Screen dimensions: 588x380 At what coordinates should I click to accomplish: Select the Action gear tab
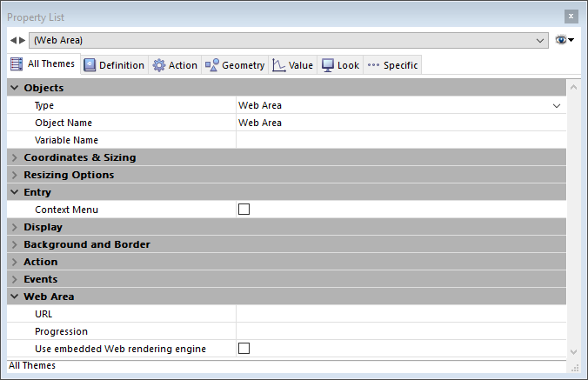coord(175,65)
